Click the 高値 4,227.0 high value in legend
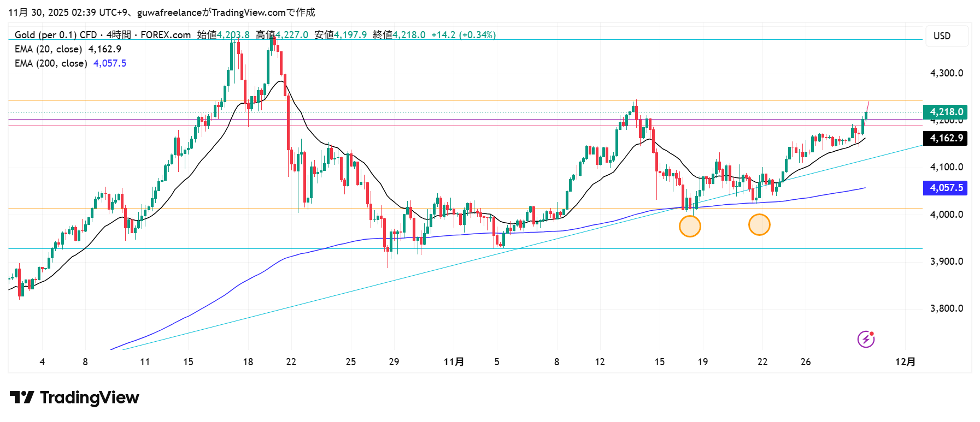 pos(282,35)
